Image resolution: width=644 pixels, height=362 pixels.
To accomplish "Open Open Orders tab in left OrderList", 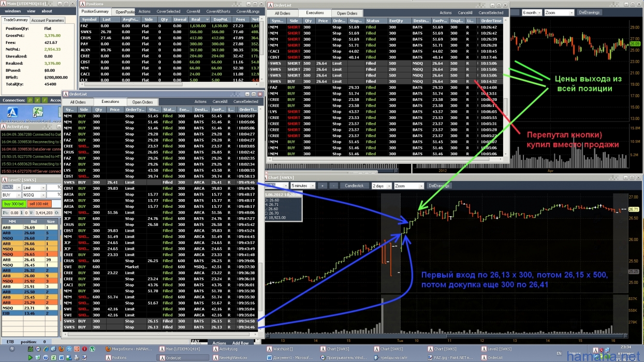I will click(x=142, y=102).
